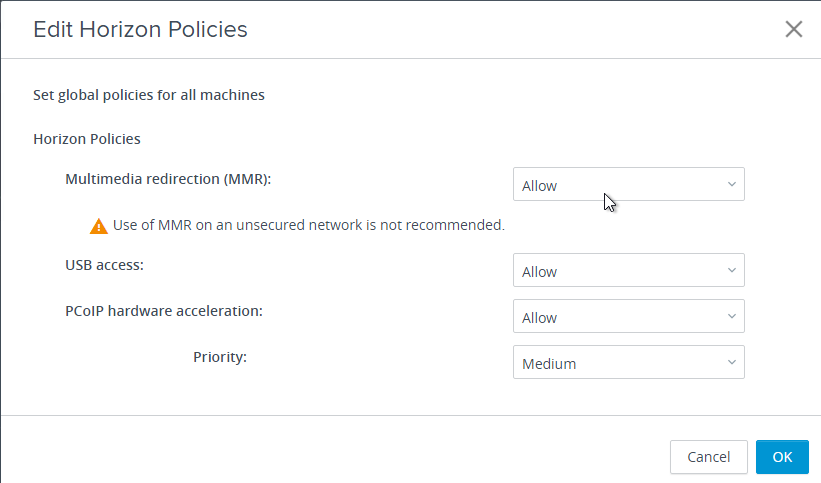Image resolution: width=821 pixels, height=483 pixels.
Task: Click the chevron on PCoIP hardware acceleration dropdown
Action: [731, 316]
